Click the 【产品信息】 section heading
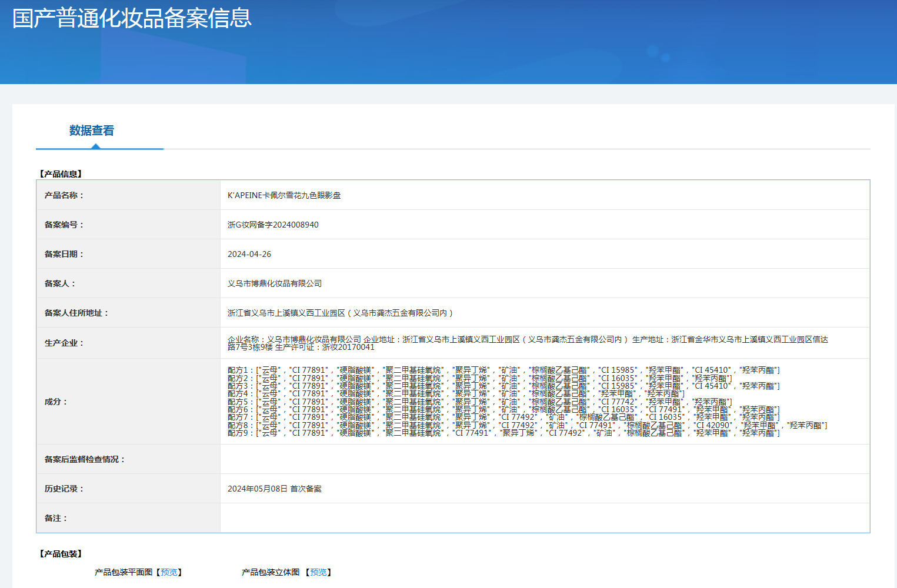897x588 pixels. 61,174
